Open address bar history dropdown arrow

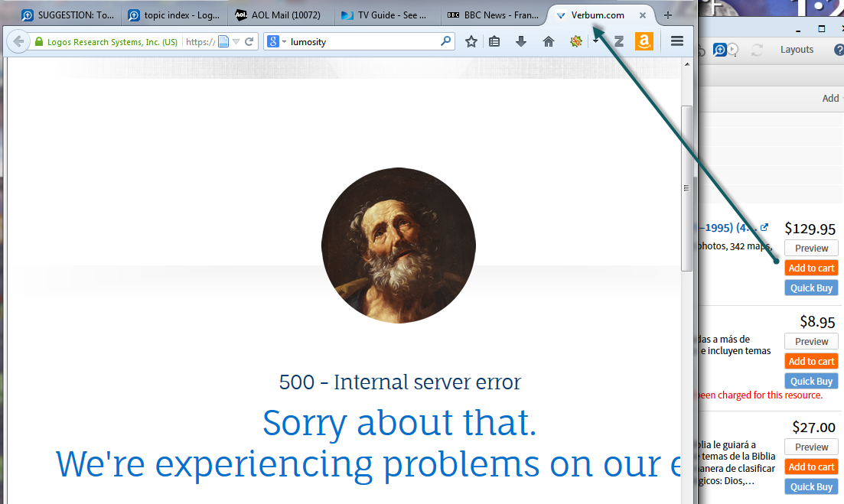tap(236, 42)
